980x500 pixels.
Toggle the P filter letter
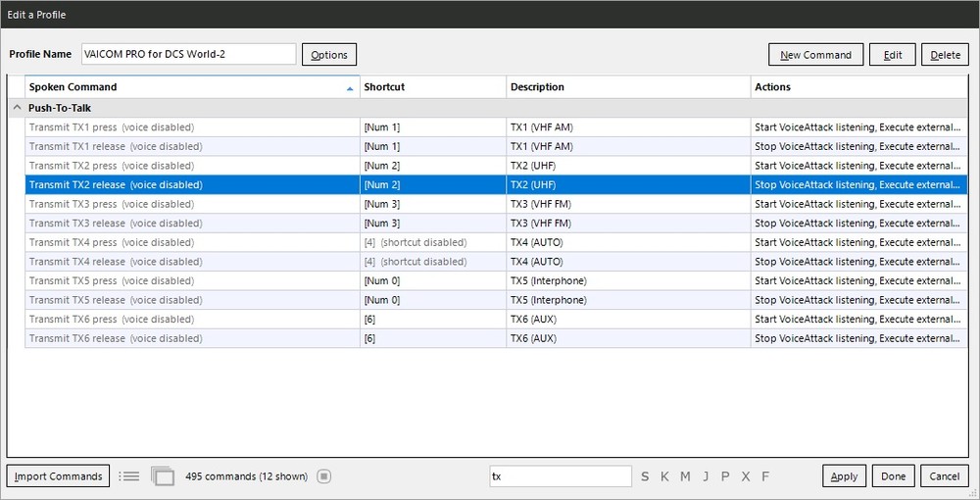tap(725, 476)
